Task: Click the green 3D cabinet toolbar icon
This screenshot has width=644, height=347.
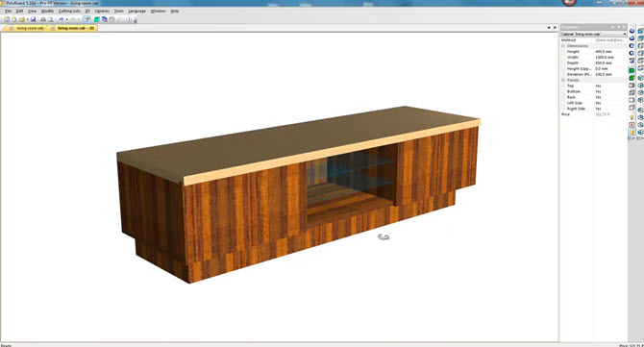Action: point(97,19)
